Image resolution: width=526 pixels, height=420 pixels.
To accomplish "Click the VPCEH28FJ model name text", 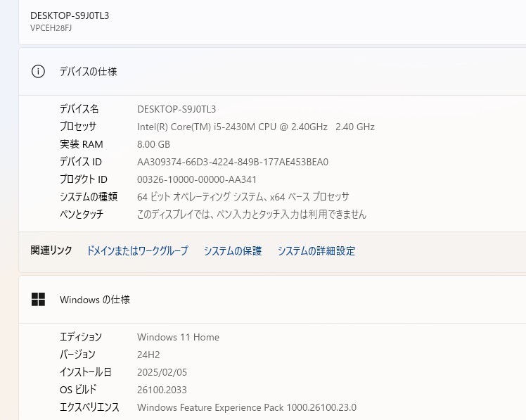I will pos(51,28).
